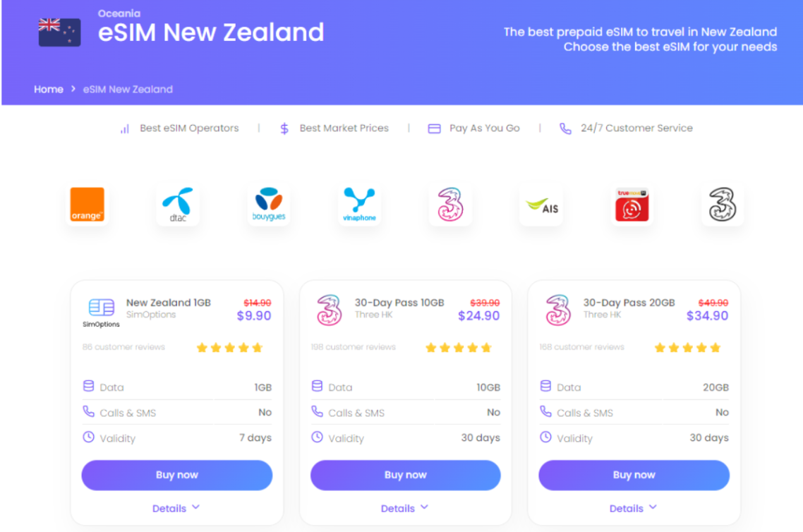Click the pink Three operator logo
The height and width of the screenshot is (532, 803).
tap(450, 205)
